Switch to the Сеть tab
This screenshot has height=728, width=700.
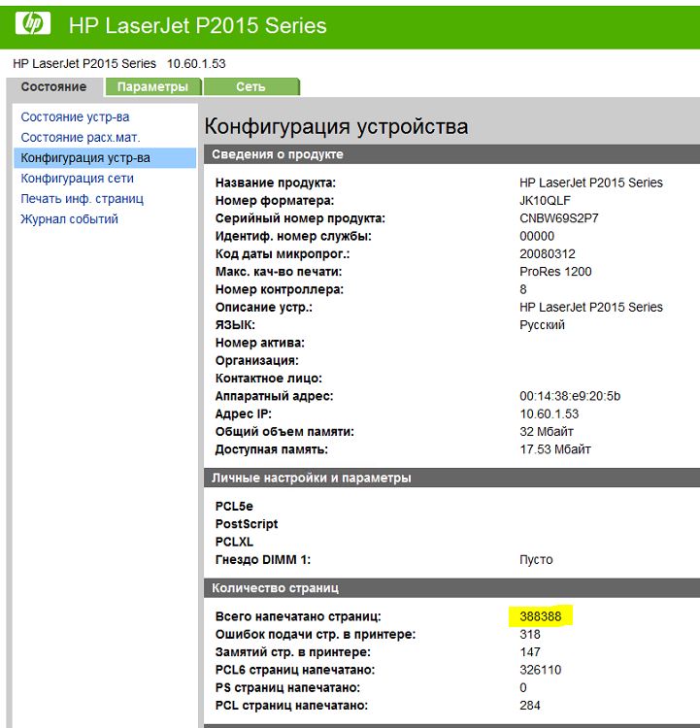(x=250, y=86)
